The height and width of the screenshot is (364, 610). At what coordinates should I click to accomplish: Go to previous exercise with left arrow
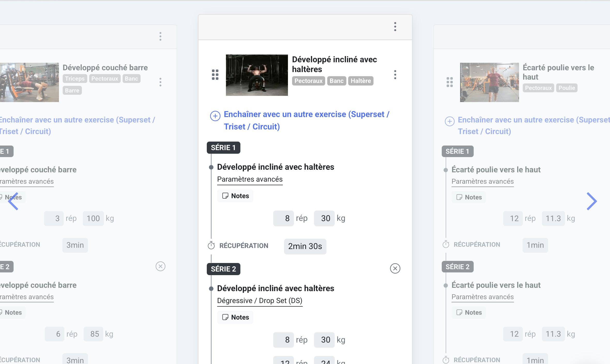coord(13,201)
